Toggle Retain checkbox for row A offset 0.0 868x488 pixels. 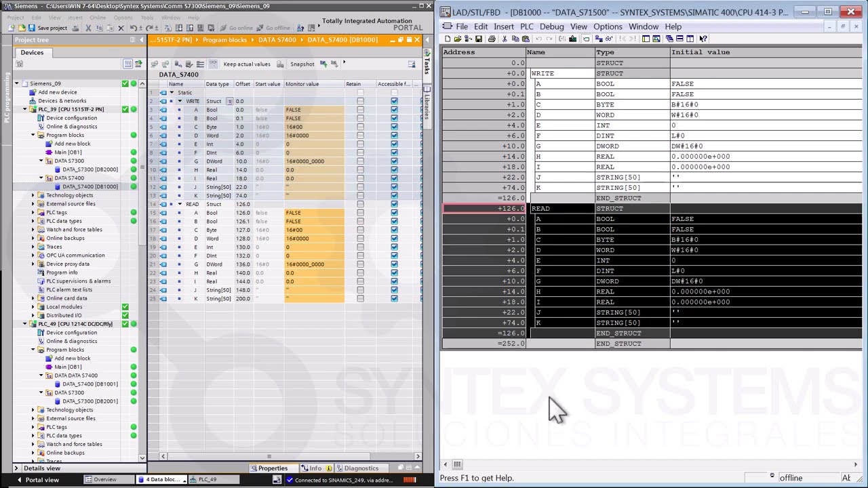pyautogui.click(x=360, y=110)
